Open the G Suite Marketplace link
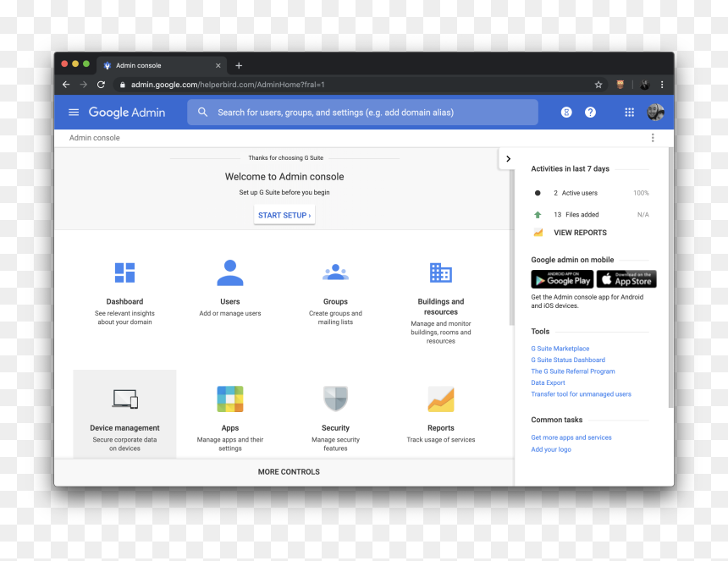Viewport: 728px width, 561px height. [560, 349]
